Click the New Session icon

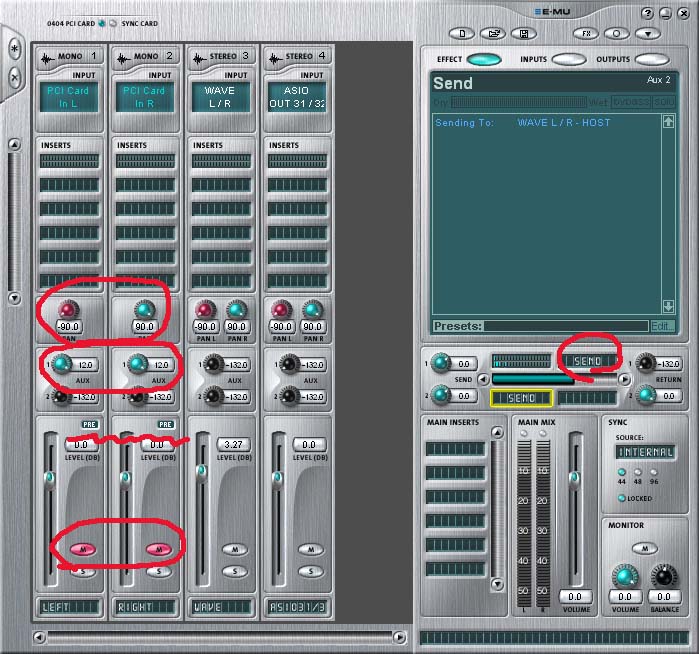pyautogui.click(x=461, y=33)
